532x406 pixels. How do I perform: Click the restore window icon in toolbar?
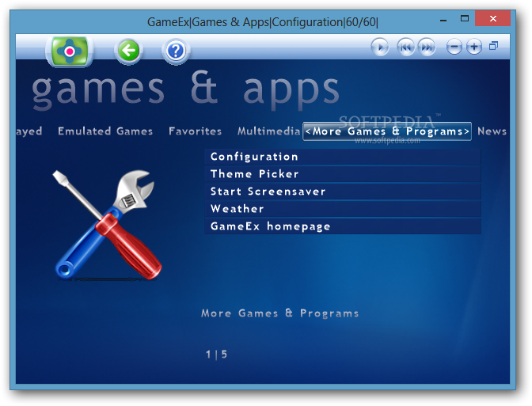tap(494, 46)
